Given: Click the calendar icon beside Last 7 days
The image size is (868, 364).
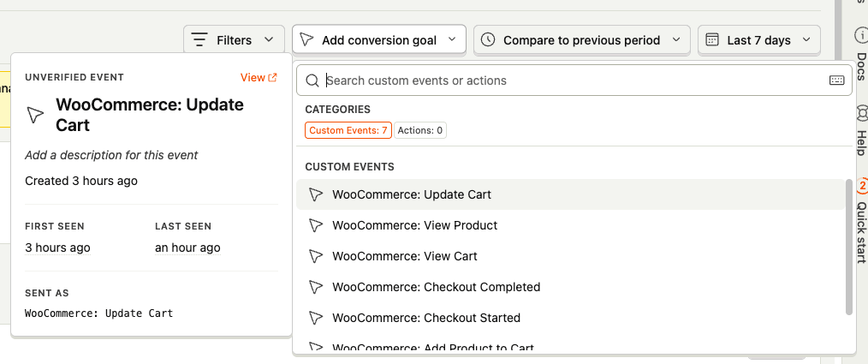Looking at the screenshot, I should 712,40.
